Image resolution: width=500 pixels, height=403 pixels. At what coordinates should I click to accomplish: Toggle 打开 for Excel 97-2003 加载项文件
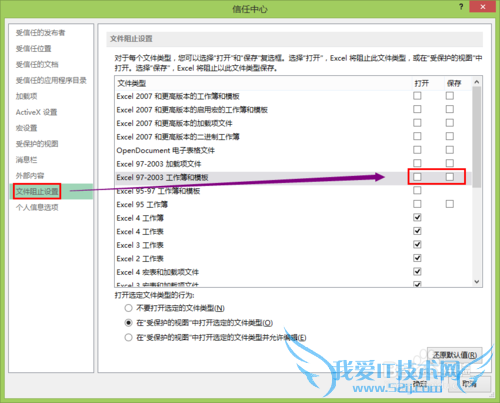click(x=417, y=163)
